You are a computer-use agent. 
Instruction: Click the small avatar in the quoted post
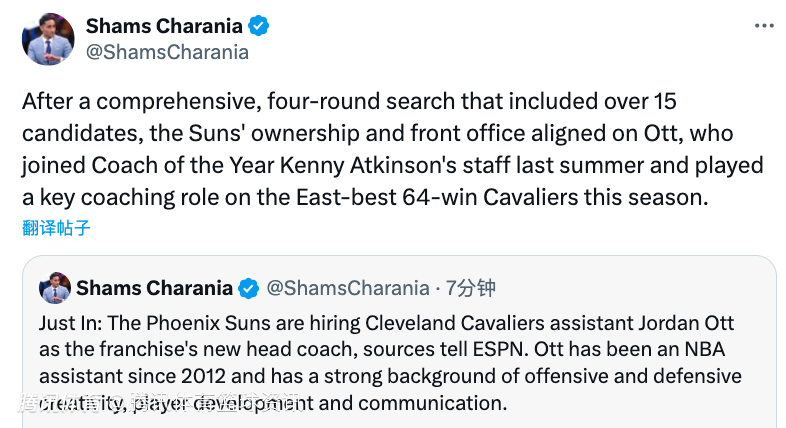[x=54, y=289]
